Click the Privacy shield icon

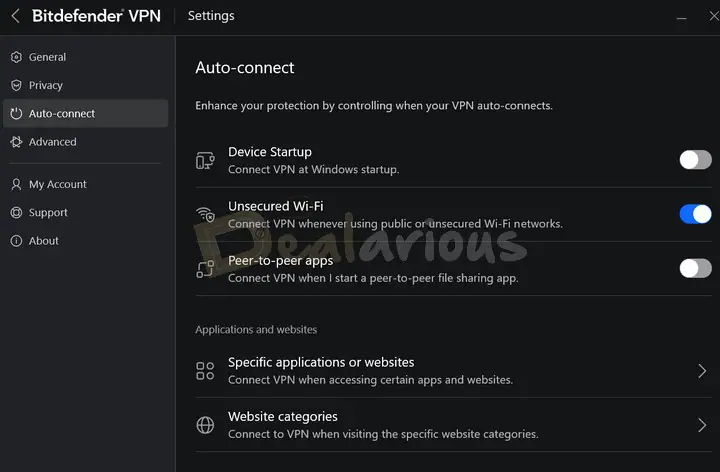pos(16,85)
